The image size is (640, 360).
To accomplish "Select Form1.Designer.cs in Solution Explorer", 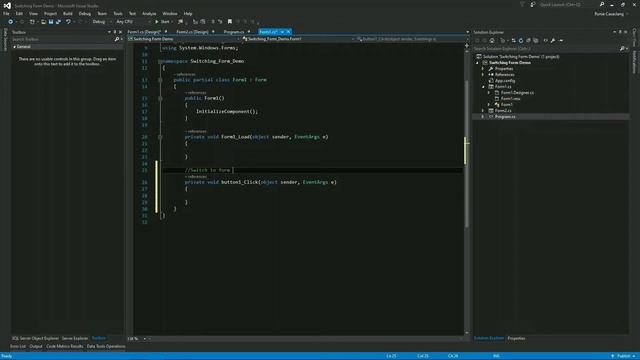I will 517,93.
